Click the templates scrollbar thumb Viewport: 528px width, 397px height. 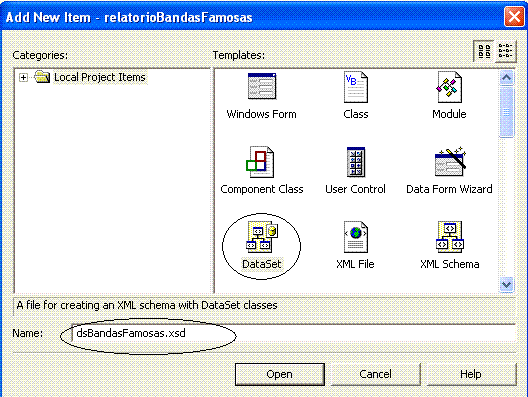click(x=506, y=112)
